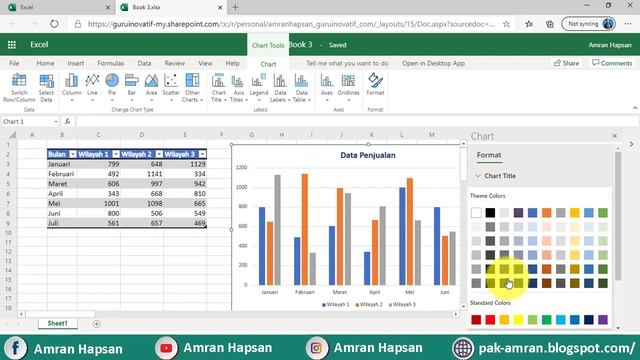
Task: Open Legend options
Action: pyautogui.click(x=259, y=87)
